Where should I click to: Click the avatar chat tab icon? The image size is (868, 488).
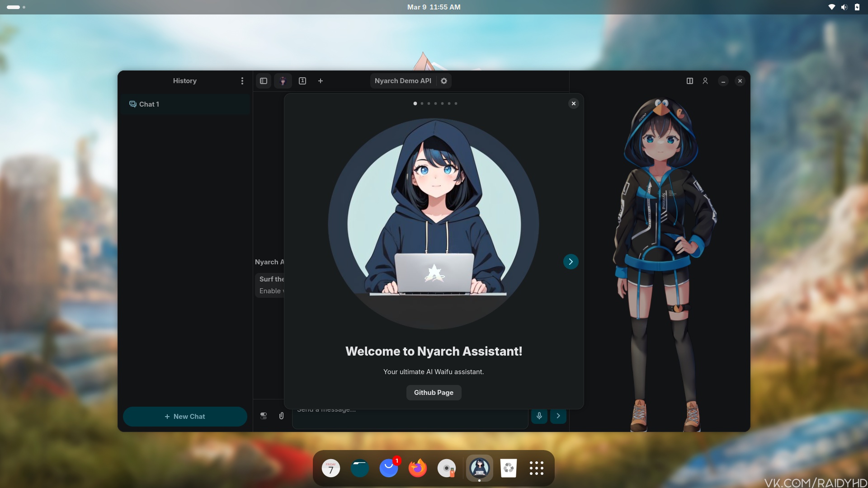(x=283, y=81)
